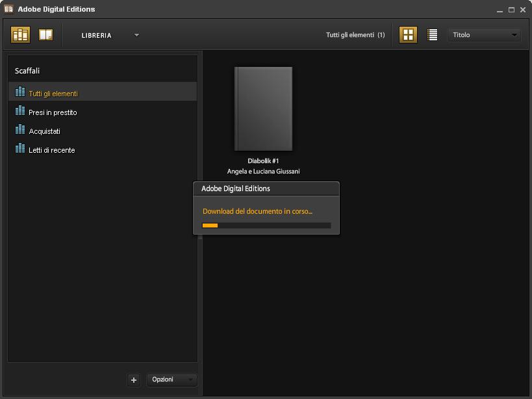Open the Diabolik #1 book cover
The height and width of the screenshot is (399, 532).
[x=263, y=109]
